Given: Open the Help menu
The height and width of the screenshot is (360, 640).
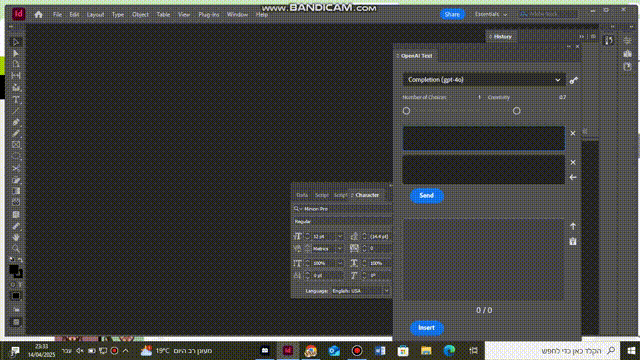Looking at the screenshot, I should pyautogui.click(x=262, y=15).
